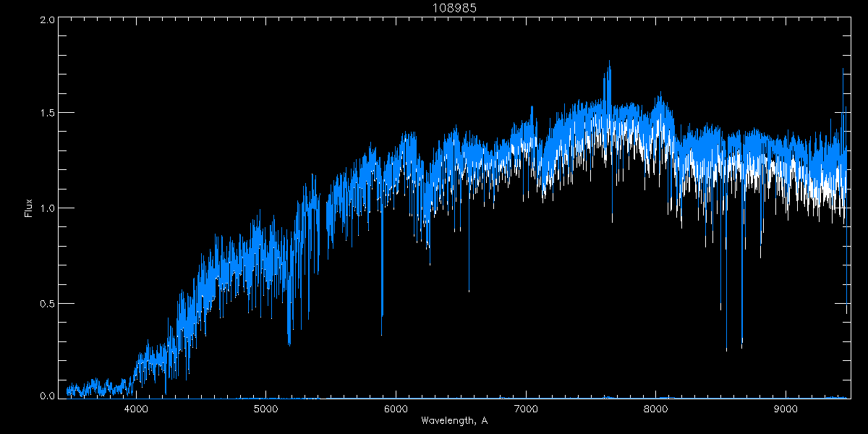This screenshot has height=434, width=868.
Task: Click the bottom of the absorption line near 6560 Å
Action: click(x=469, y=291)
